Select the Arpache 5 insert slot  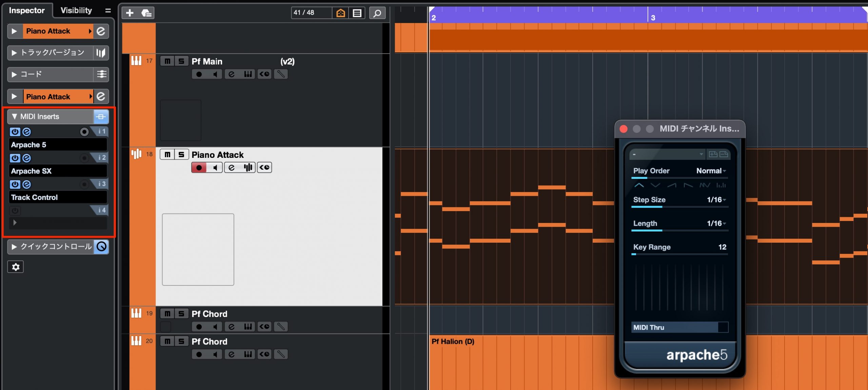[58, 145]
